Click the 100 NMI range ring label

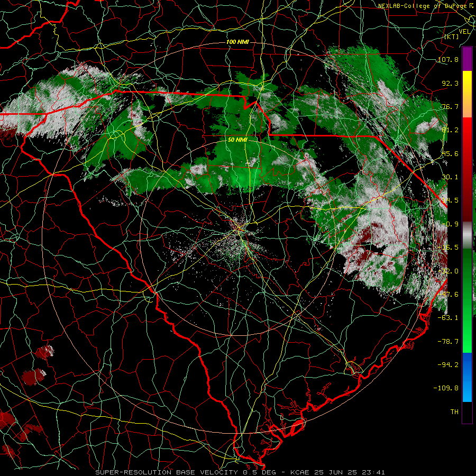(x=237, y=42)
